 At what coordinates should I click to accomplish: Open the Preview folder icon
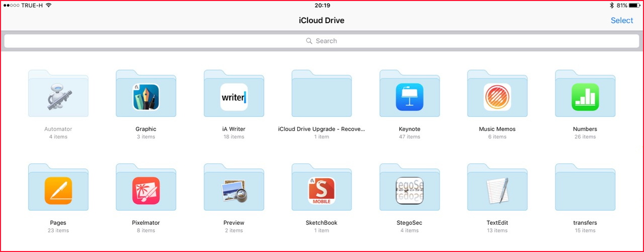tap(234, 187)
